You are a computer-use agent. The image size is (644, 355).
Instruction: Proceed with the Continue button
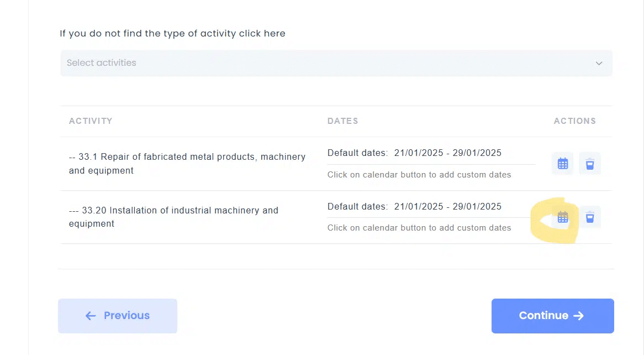tap(552, 316)
